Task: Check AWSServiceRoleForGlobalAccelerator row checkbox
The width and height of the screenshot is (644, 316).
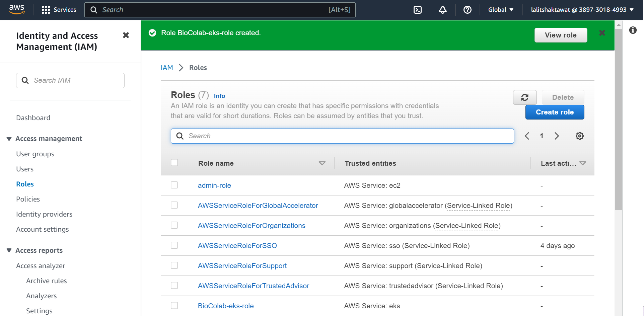Action: (x=174, y=205)
